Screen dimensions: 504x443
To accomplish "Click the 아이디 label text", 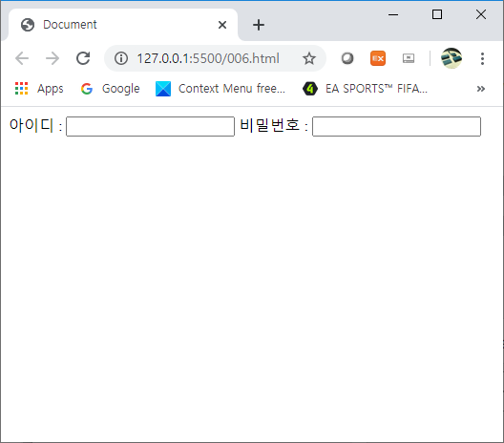I will tap(31, 125).
